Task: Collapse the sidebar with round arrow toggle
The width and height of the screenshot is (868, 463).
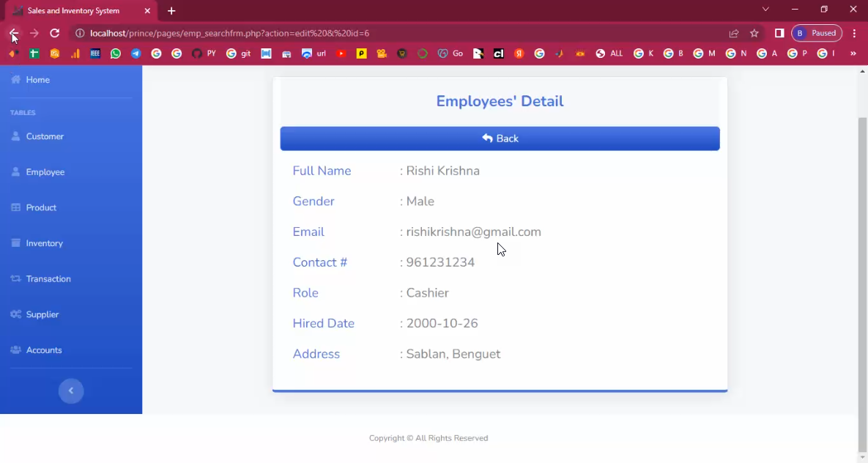Action: (x=71, y=391)
